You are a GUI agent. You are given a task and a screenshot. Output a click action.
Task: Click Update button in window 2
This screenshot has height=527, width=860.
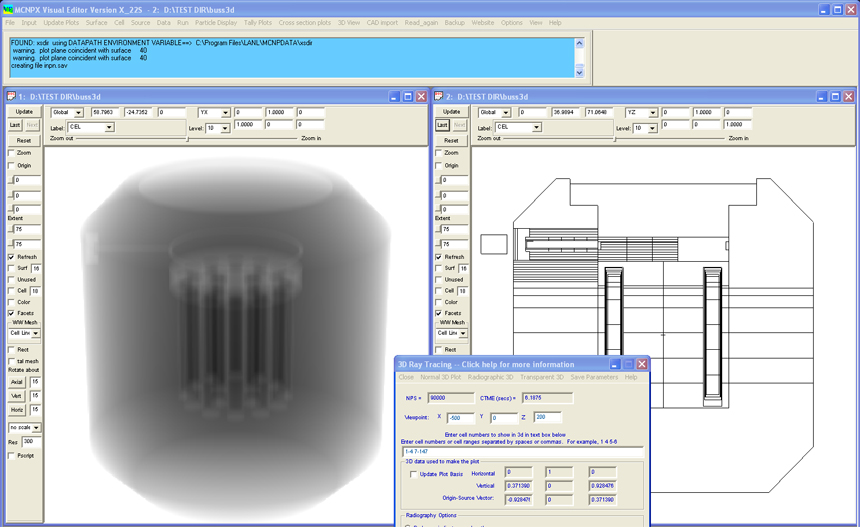click(451, 111)
